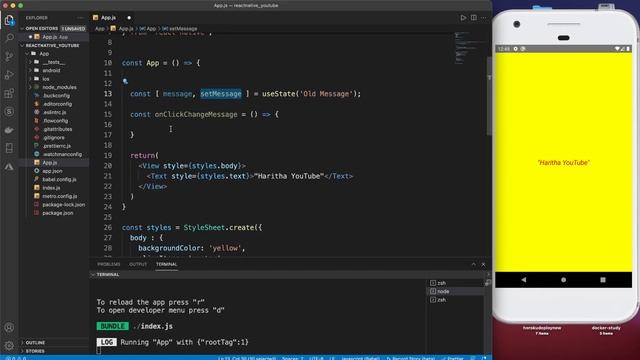Screen dimensions: 640x360
Task: Switch to the Problems panel tab
Action: (x=109, y=264)
